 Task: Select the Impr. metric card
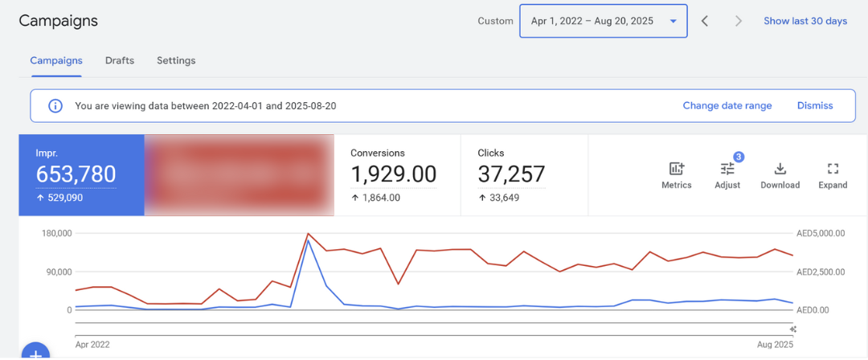point(81,174)
